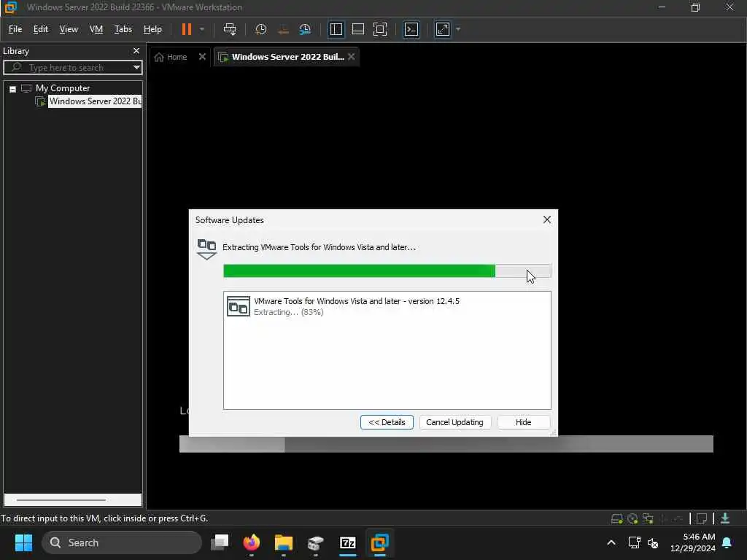
Task: Click the taskbar Search box
Action: (122, 542)
